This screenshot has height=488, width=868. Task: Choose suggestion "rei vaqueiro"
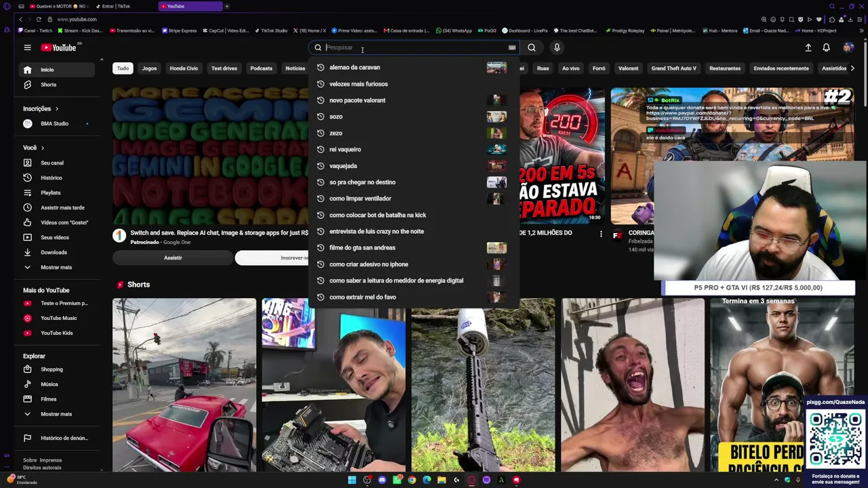point(414,149)
